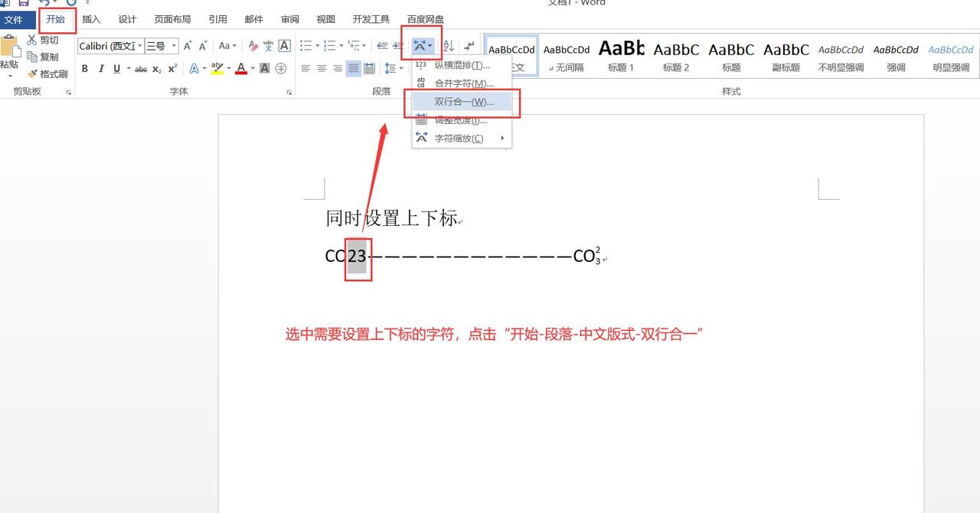Click the text highlight color icon
This screenshot has height=513, width=980.
pos(217,68)
